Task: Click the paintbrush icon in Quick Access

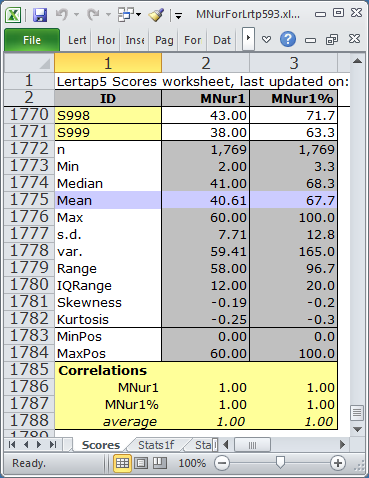Action: [156, 15]
